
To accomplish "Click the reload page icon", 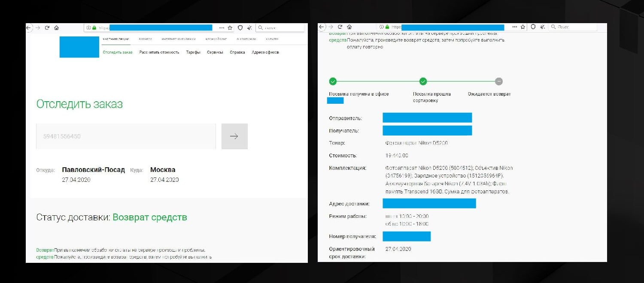I will click(x=48, y=27).
